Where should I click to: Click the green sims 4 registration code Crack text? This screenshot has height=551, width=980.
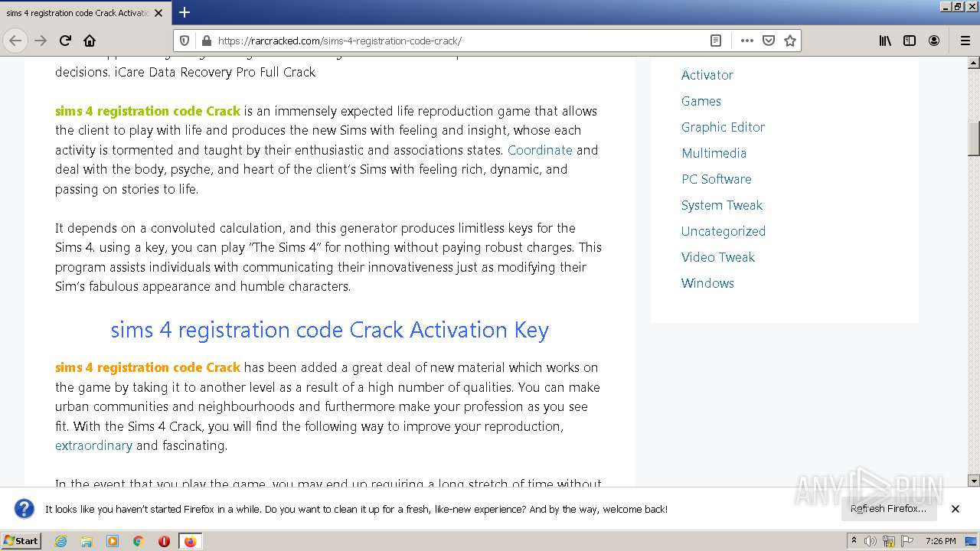click(148, 111)
